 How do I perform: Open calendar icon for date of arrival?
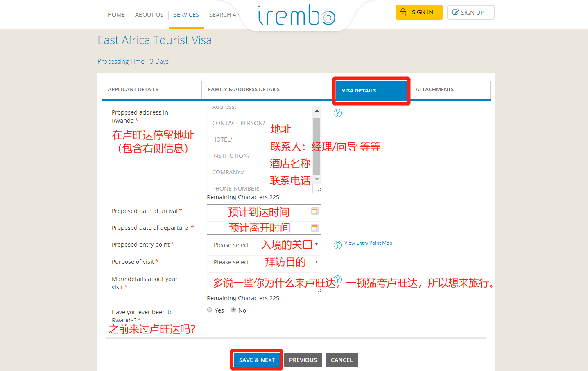[315, 211]
